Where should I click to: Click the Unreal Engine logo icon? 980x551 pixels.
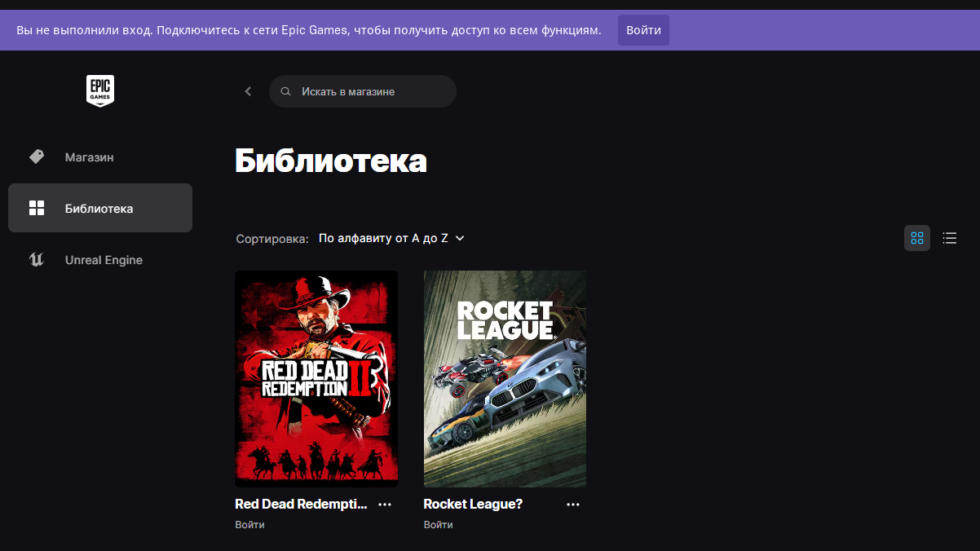[37, 260]
